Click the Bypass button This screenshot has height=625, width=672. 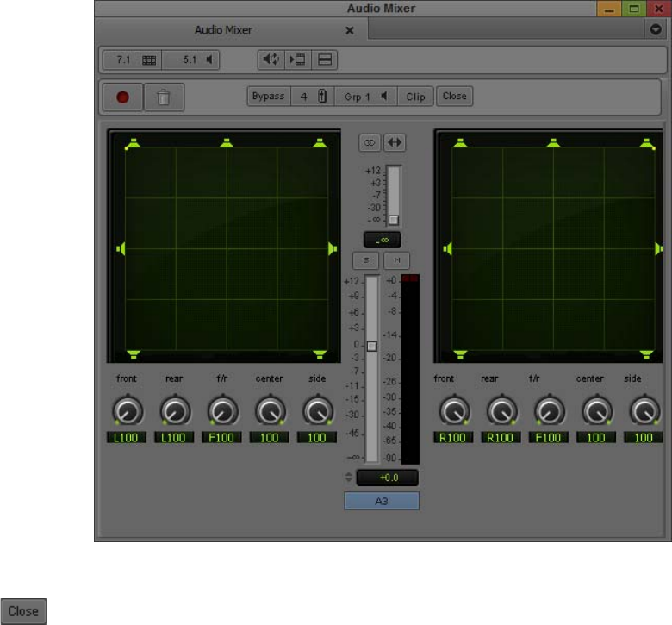pyautogui.click(x=269, y=96)
